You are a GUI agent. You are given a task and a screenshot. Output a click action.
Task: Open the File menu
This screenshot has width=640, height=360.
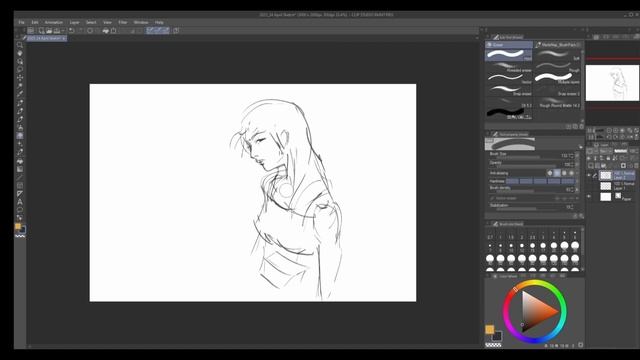point(22,22)
